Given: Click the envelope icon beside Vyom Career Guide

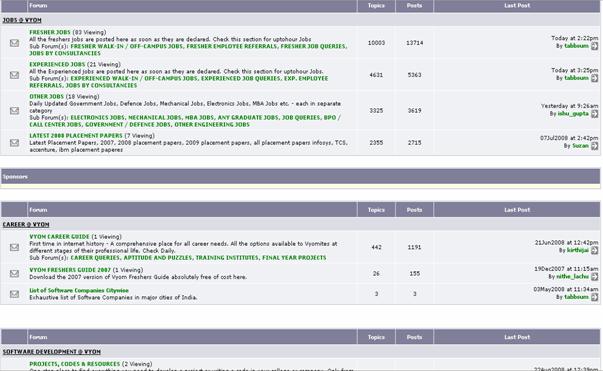Looking at the screenshot, I should 14,247.
